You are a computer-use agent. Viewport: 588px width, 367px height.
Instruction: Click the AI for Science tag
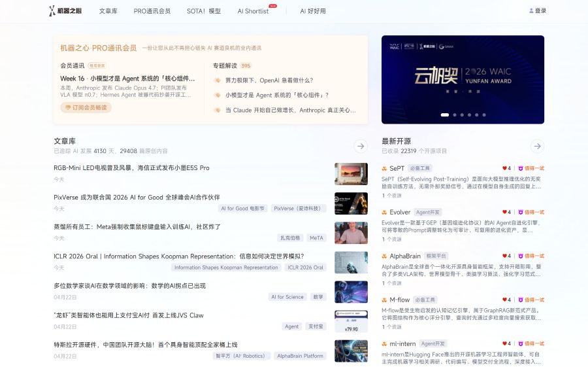click(287, 297)
